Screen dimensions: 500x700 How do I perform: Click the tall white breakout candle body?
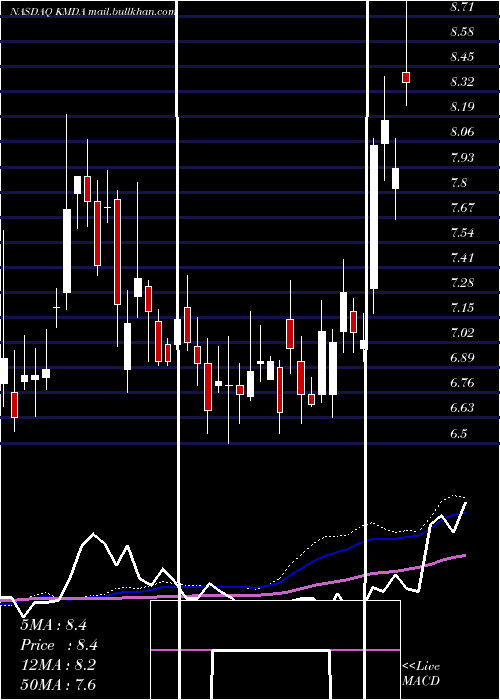374,217
